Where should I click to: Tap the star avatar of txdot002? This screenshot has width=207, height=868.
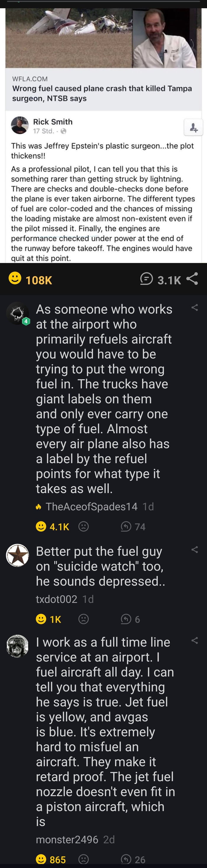point(17,555)
